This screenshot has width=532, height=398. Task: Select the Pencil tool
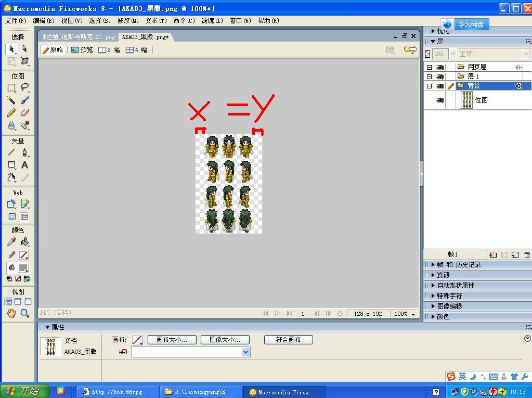click(11, 112)
